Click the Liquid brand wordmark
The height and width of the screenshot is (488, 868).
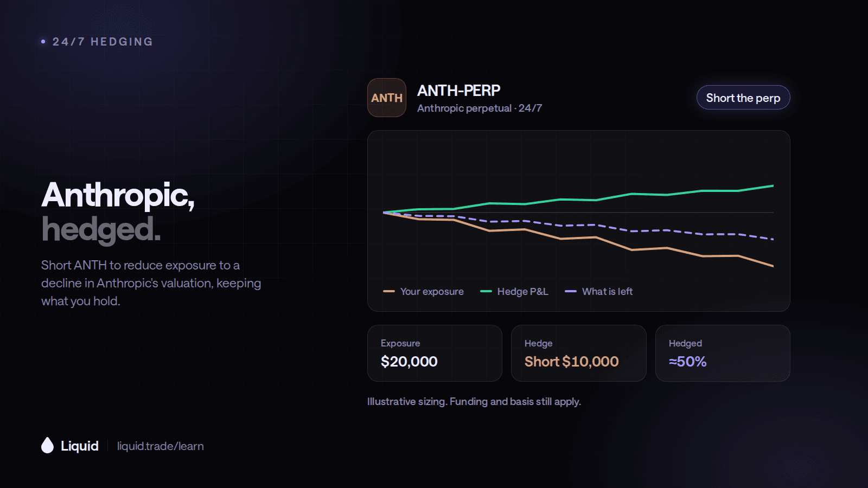pyautogui.click(x=80, y=446)
